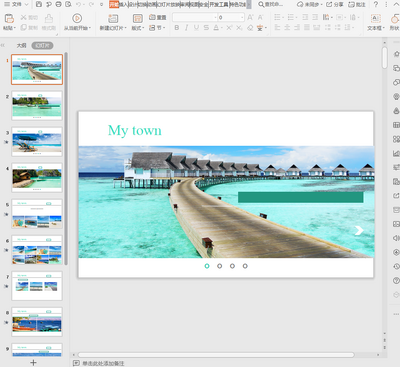Image resolution: width=400 pixels, height=367 pixels.
Task: Select the Insert ribbon tab
Action: click(x=123, y=4)
